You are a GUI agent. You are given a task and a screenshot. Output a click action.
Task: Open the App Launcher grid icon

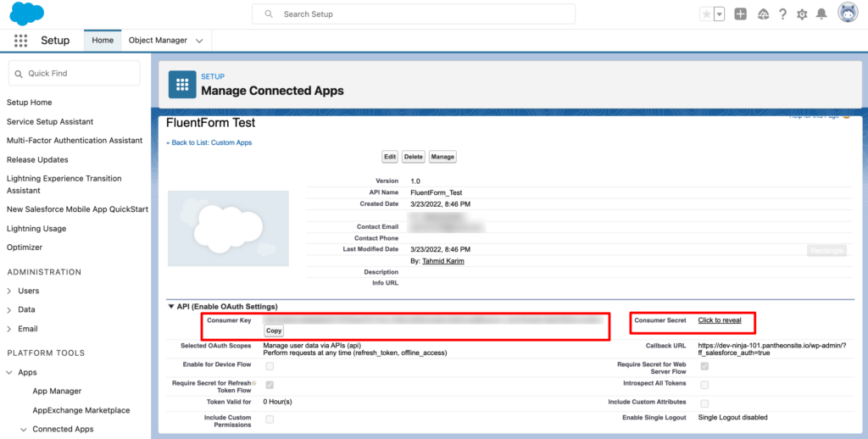click(x=20, y=41)
